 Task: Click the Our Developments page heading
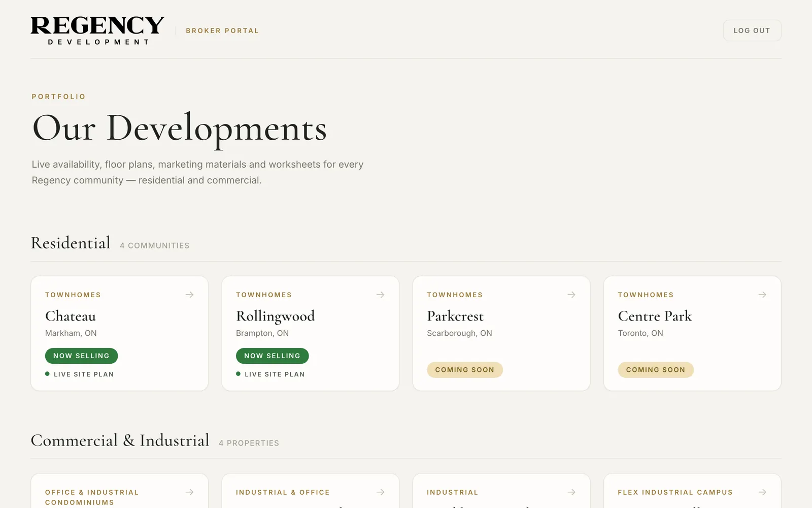[180, 129]
